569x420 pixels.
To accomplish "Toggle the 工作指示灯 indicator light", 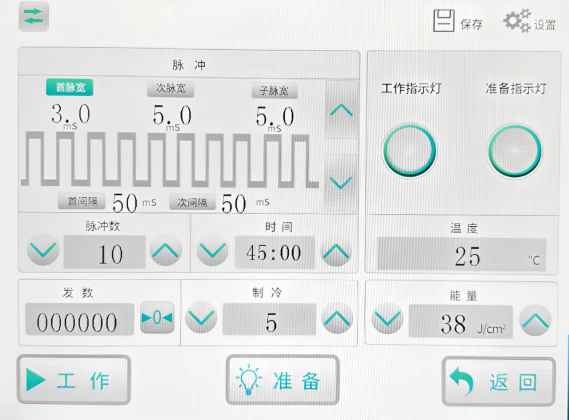I will (409, 150).
